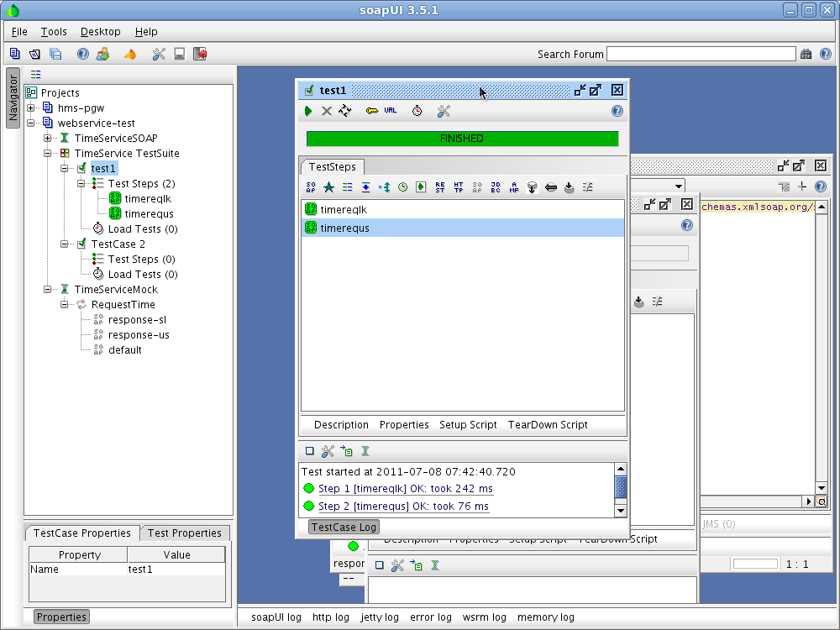This screenshot has height=630, width=840.
Task: Switch to the Test Properties tab
Action: 184,533
